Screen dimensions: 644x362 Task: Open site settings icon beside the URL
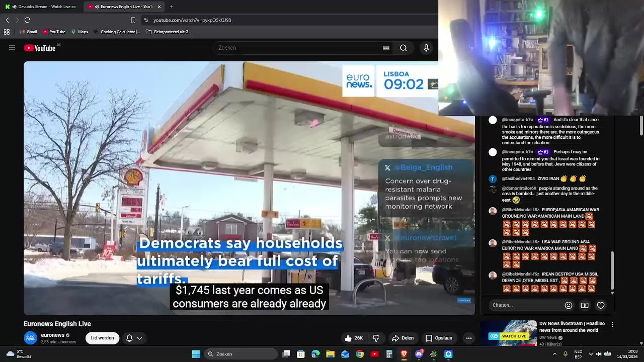(x=146, y=20)
